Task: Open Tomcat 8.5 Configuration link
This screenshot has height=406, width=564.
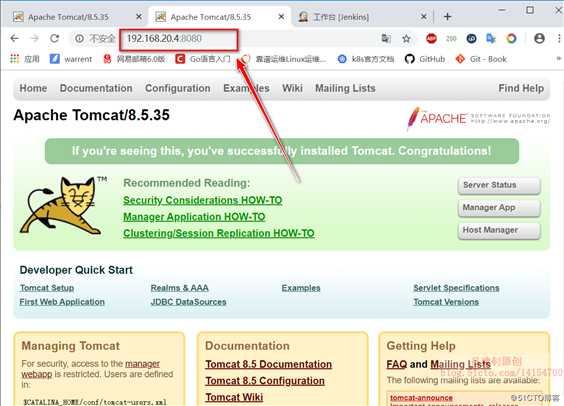Action: coord(265,381)
